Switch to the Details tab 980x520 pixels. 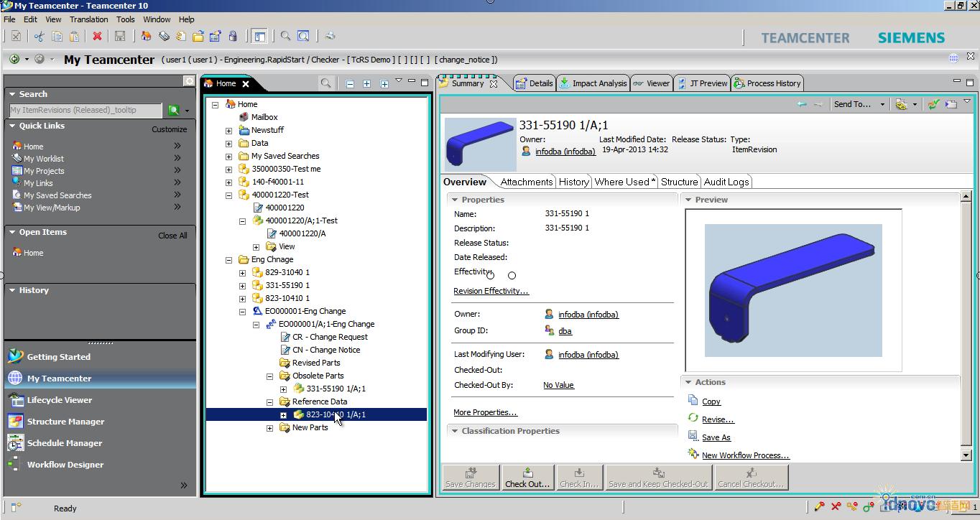pyautogui.click(x=534, y=83)
